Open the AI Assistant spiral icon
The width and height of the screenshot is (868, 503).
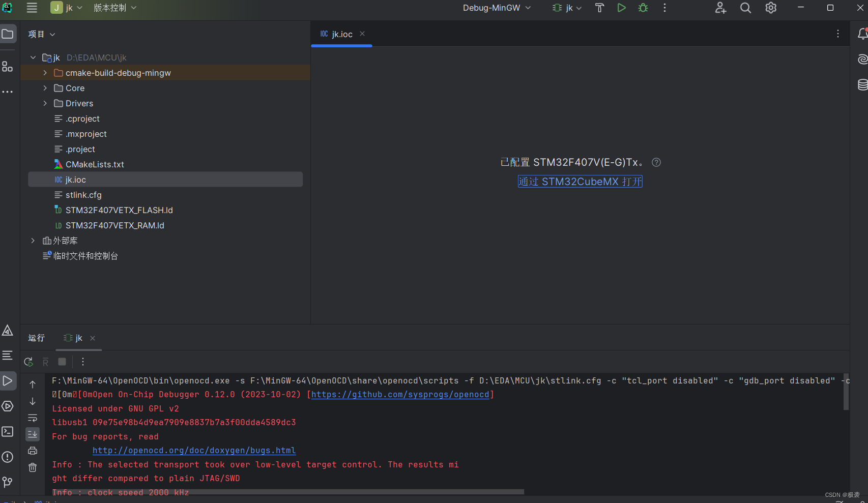point(862,60)
